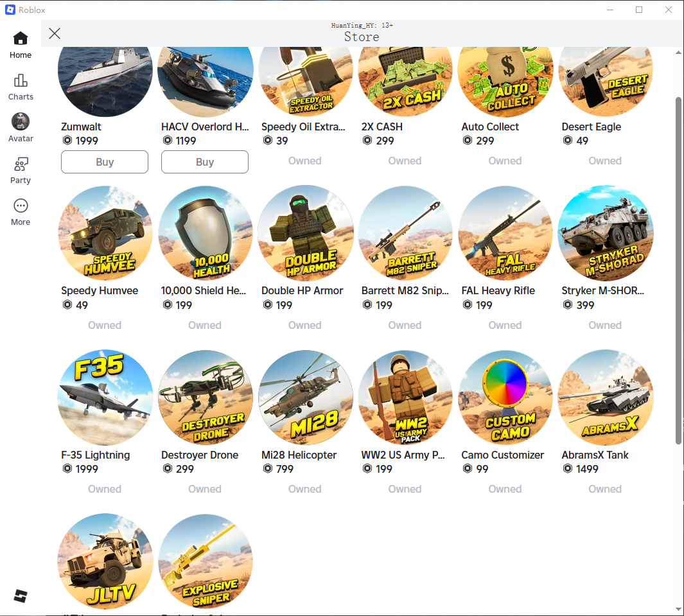The image size is (684, 616).
Task: Select the JLTV vehicle thumbnail
Action: 105,561
